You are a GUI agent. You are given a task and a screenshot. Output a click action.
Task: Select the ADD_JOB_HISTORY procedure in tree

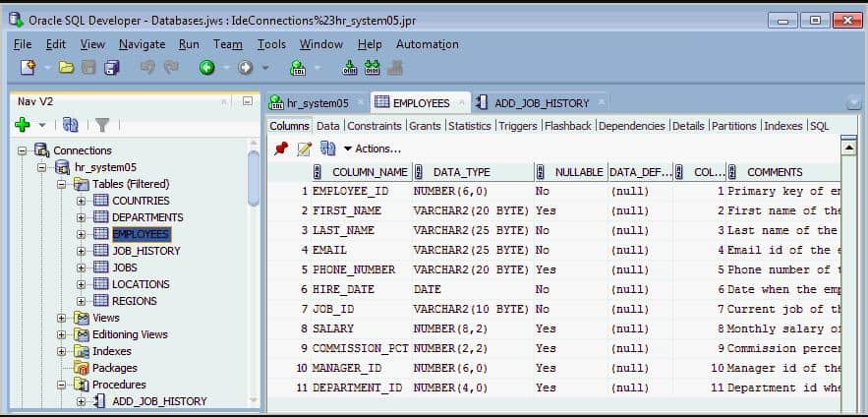point(159,401)
